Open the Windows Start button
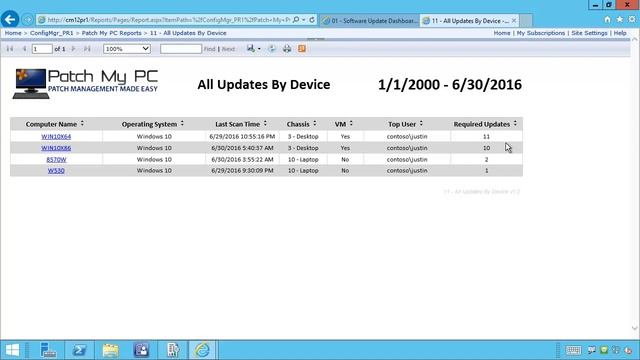 pos(12,350)
